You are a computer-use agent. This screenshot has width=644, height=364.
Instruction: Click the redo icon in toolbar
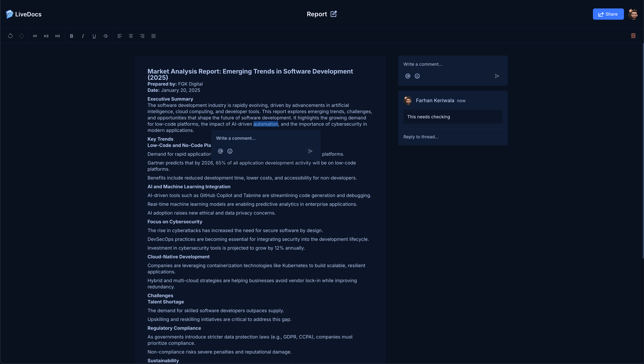[21, 36]
